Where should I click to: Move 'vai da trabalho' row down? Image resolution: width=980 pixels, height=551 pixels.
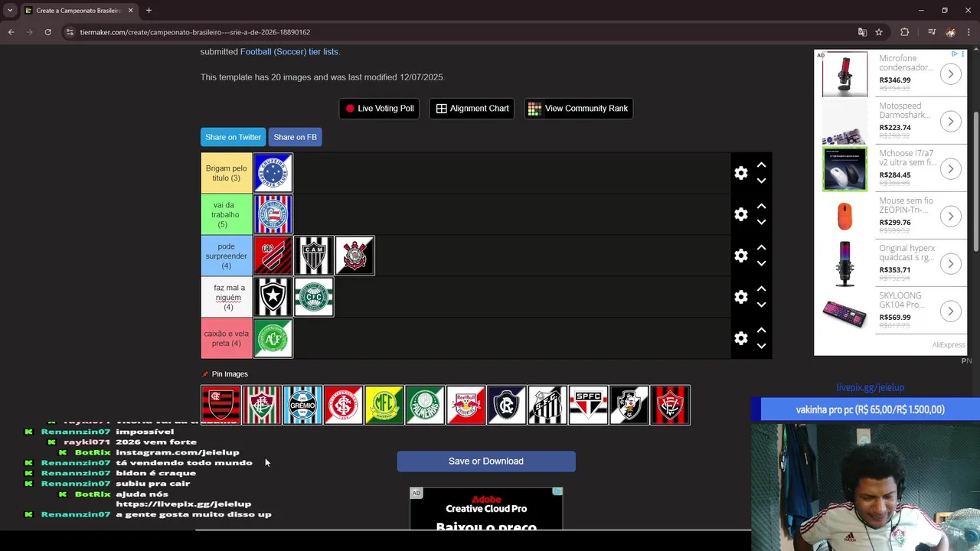coord(761,223)
